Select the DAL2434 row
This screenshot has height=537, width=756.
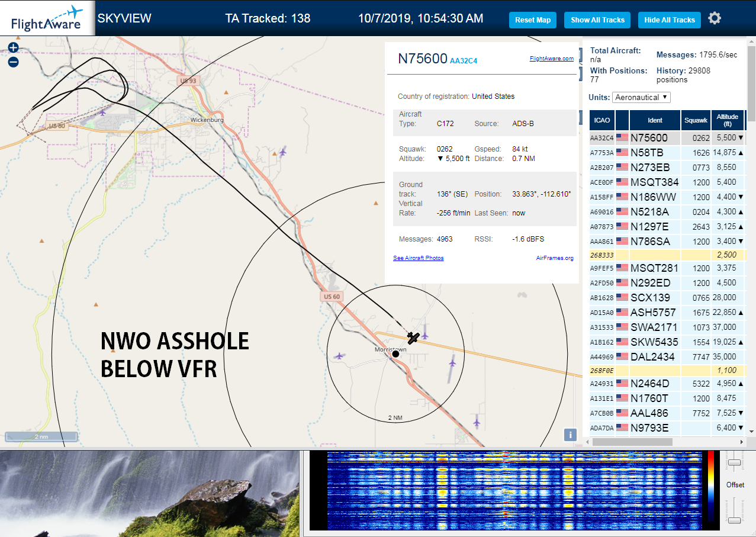[667, 357]
